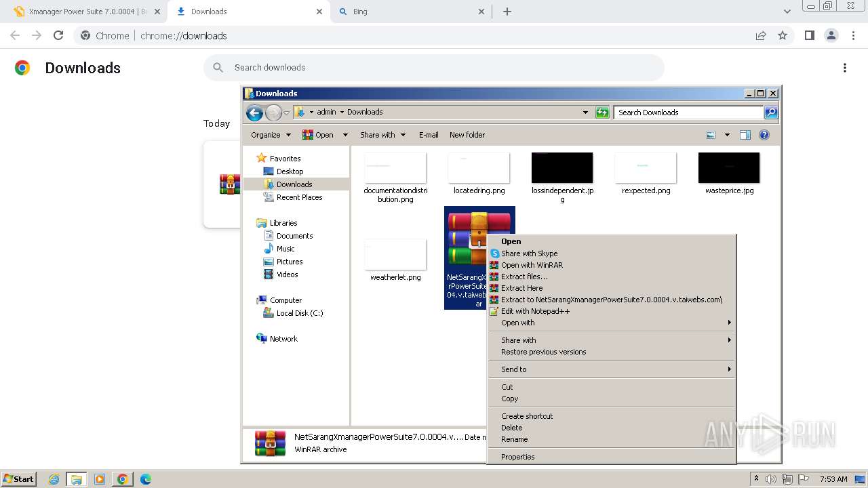Viewport: 868px width, 488px height.
Task: Choose Edit with Notepad++
Action: (612, 311)
